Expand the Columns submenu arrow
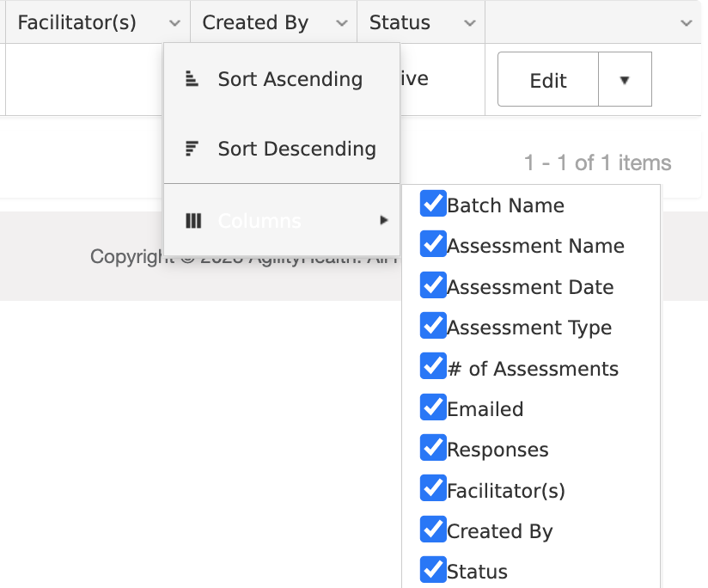 coord(384,220)
